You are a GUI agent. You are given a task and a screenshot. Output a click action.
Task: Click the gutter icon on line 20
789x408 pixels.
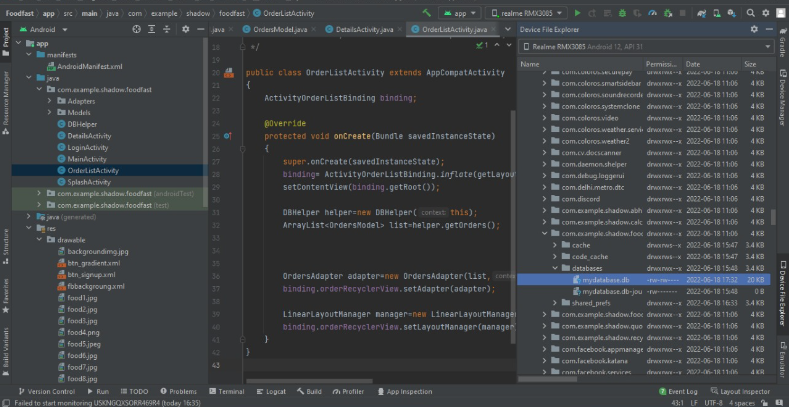point(229,73)
